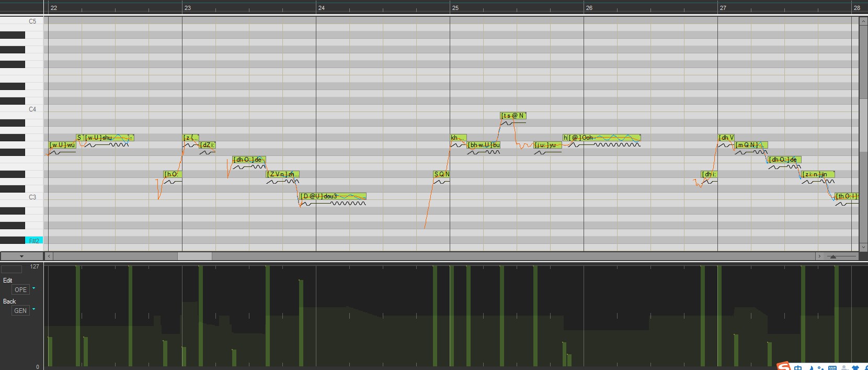Click the down arrow of vertical scrollbar
The height and width of the screenshot is (370, 868).
pyautogui.click(x=863, y=248)
